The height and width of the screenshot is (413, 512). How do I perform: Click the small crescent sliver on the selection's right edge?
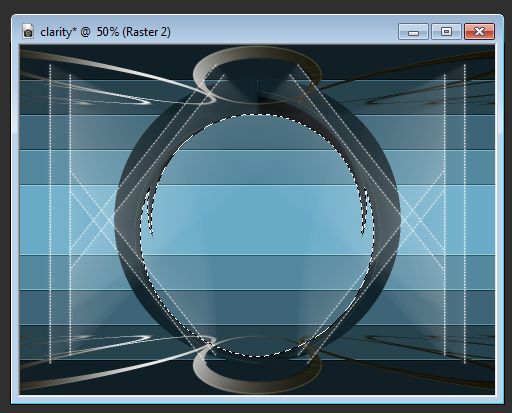tap(364, 212)
